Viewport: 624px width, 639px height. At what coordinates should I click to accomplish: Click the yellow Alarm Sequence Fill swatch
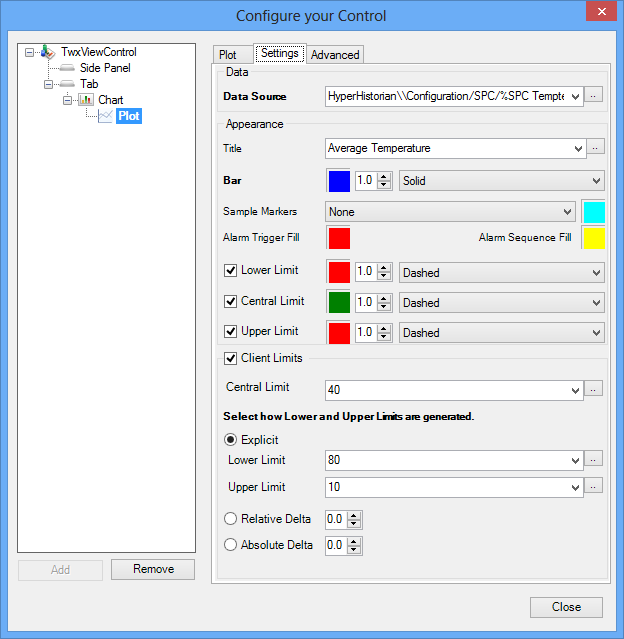tap(594, 238)
